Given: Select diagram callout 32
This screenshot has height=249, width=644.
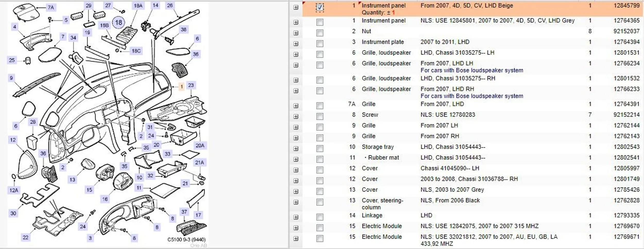Looking at the screenshot, I should click(150, 176).
